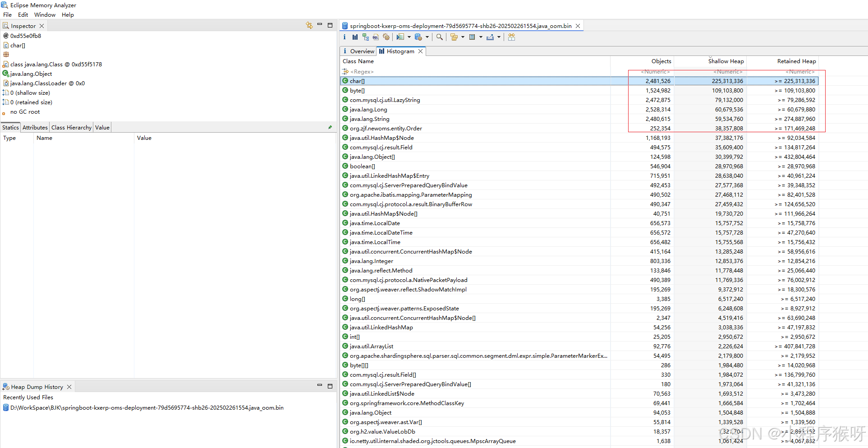Viewport: 868px width, 448px height.
Task: Select the java.time.LocalDateTime row
Action: pos(579,232)
